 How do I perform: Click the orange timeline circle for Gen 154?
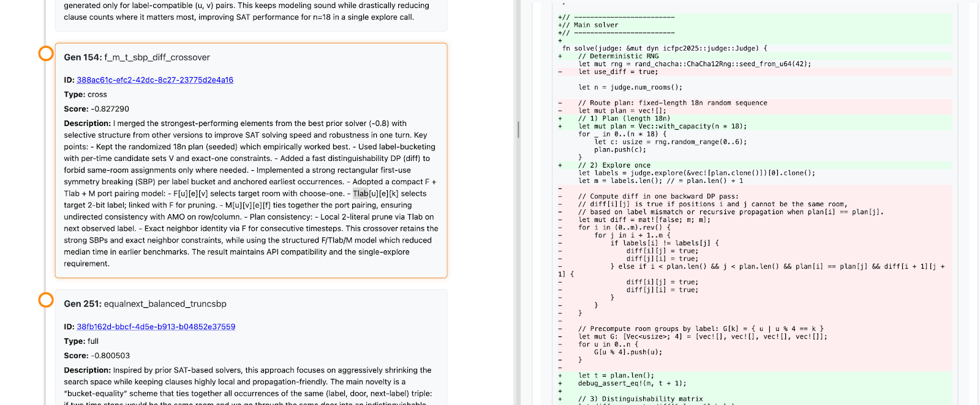[x=46, y=54]
